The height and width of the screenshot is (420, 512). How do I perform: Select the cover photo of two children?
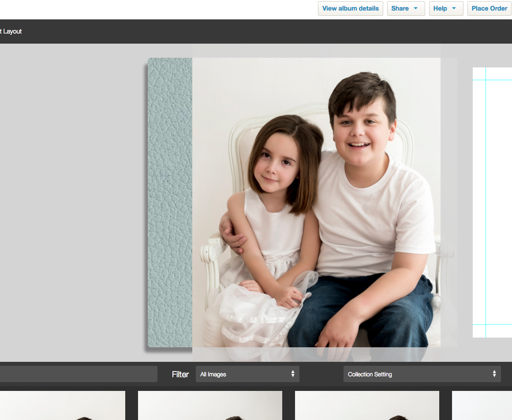[316, 202]
